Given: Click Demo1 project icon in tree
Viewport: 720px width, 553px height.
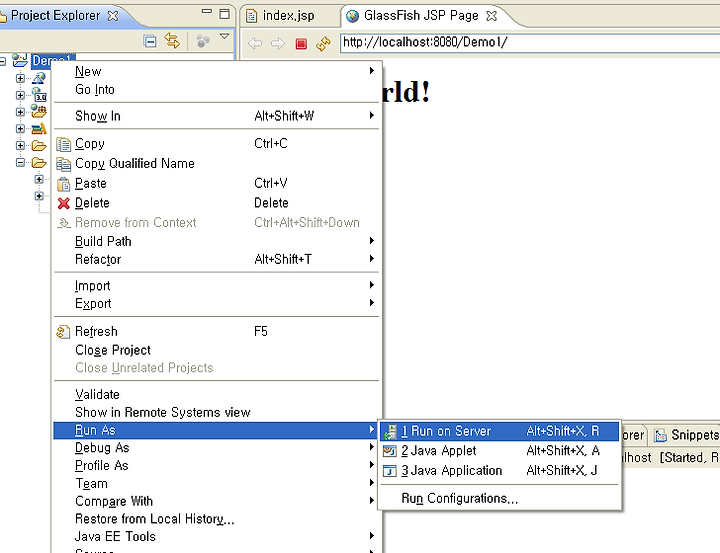Looking at the screenshot, I should point(20,60).
